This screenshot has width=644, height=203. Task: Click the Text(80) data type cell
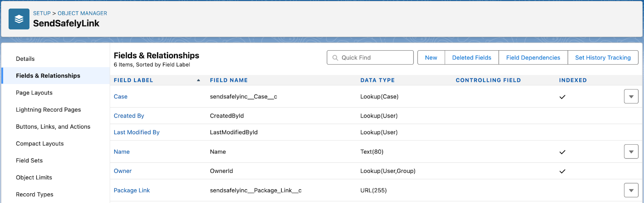tap(372, 152)
